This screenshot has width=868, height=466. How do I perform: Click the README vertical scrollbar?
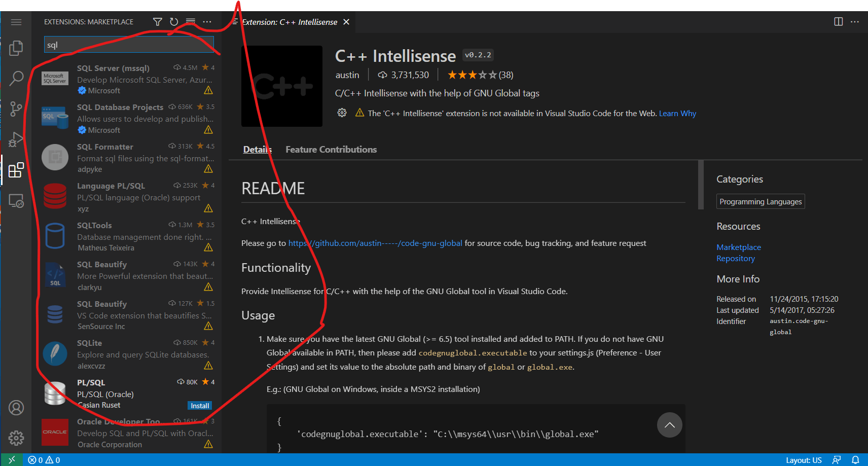click(x=701, y=185)
